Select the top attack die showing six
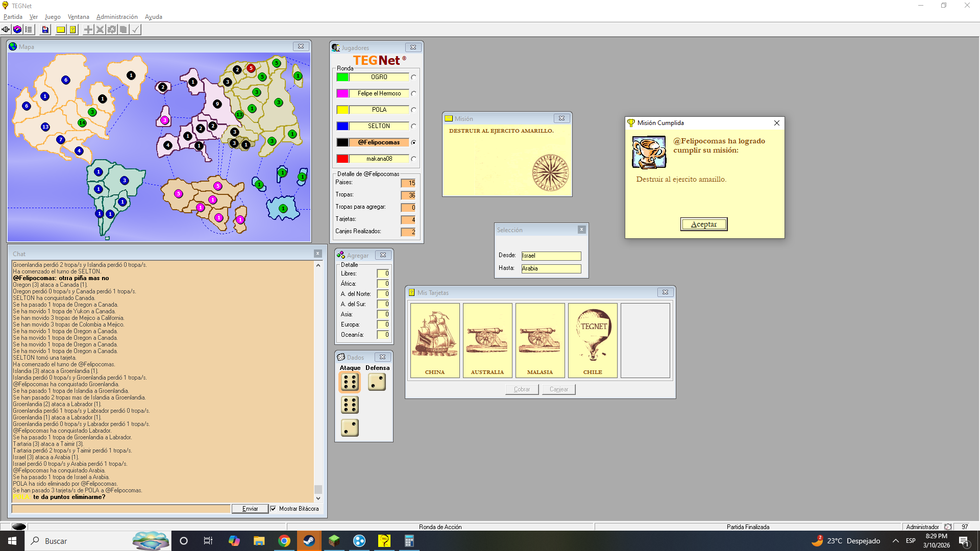 coord(350,382)
